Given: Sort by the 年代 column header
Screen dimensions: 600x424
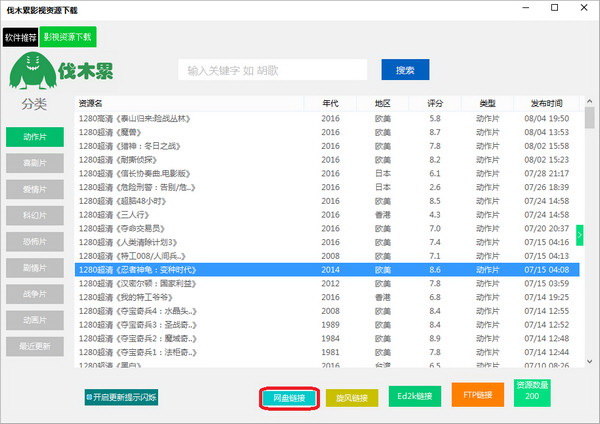Looking at the screenshot, I should click(x=330, y=103).
